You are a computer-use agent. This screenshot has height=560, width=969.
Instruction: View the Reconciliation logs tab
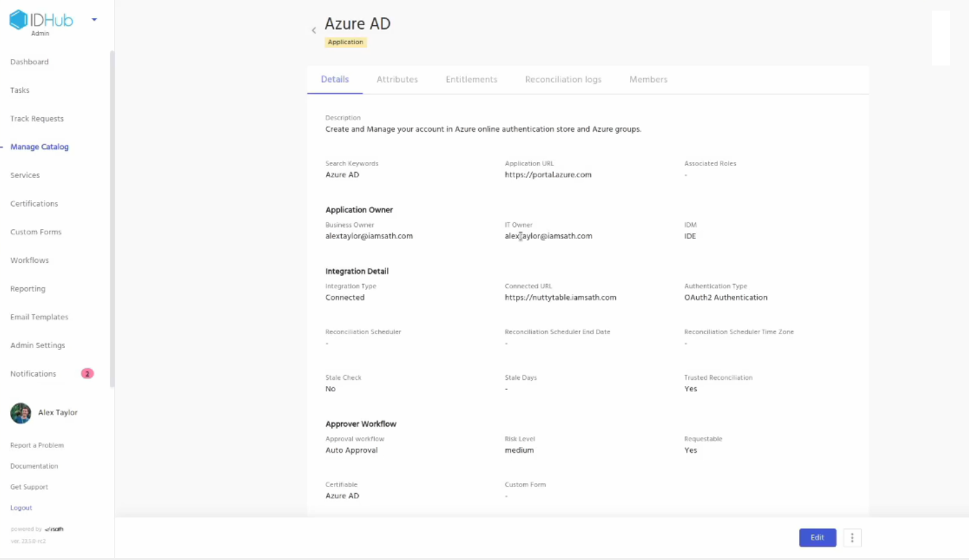563,79
